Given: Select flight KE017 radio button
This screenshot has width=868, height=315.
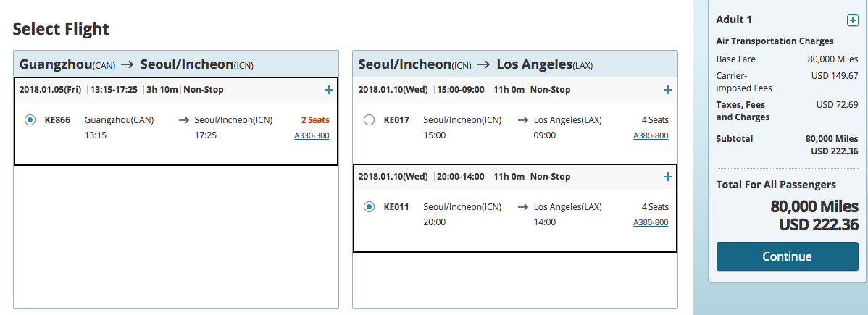Looking at the screenshot, I should (369, 120).
